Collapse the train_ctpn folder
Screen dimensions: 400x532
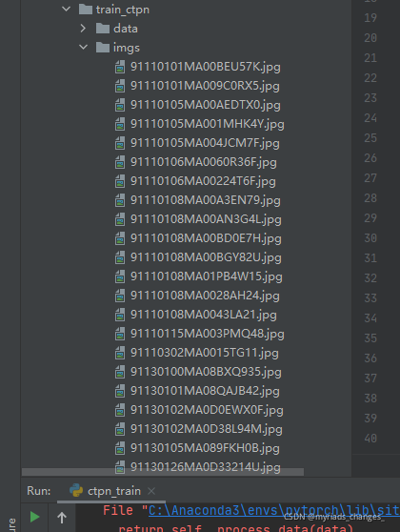pos(67,10)
